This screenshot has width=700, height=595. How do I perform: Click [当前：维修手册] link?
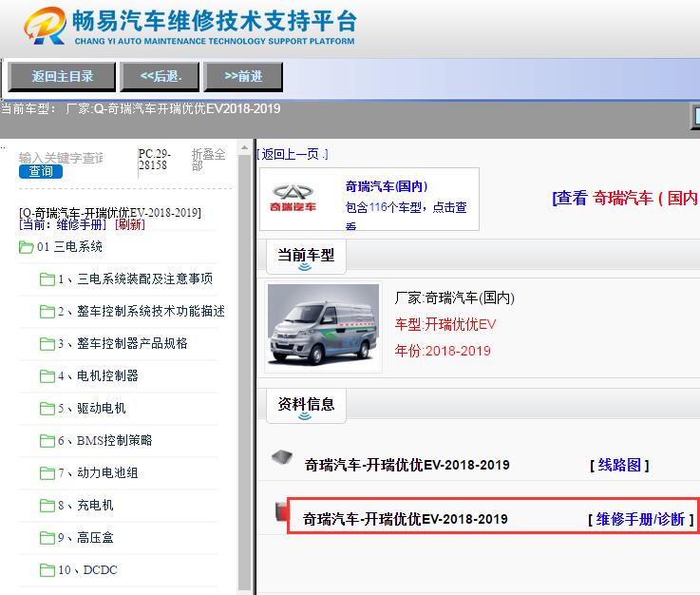[x=63, y=224]
